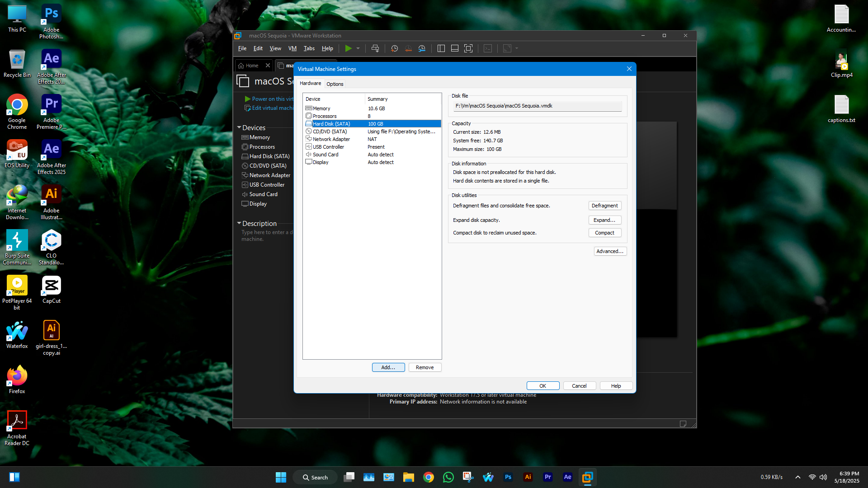
Task: Select the Memory device in hardware list
Action: (321, 108)
